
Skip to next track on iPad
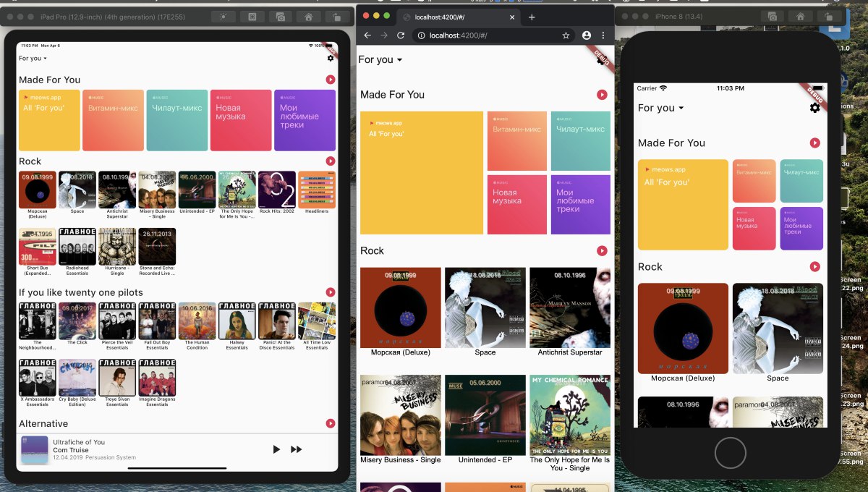[297, 449]
